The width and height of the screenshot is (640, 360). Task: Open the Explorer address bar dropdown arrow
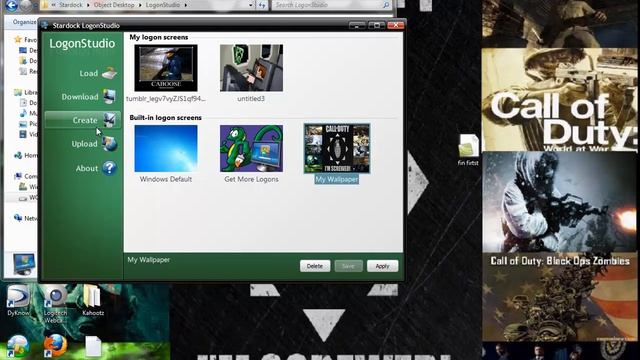(251, 5)
